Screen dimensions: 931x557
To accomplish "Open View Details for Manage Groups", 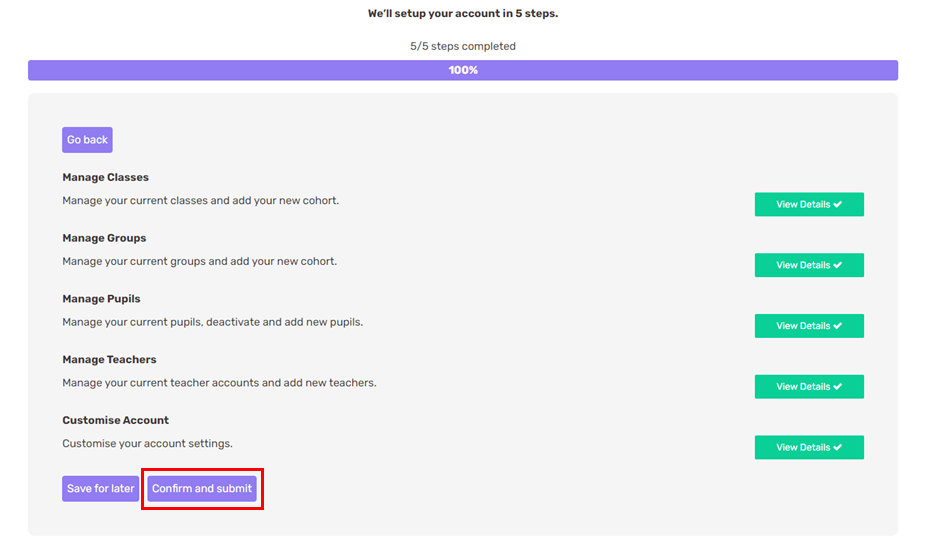I will tap(809, 265).
